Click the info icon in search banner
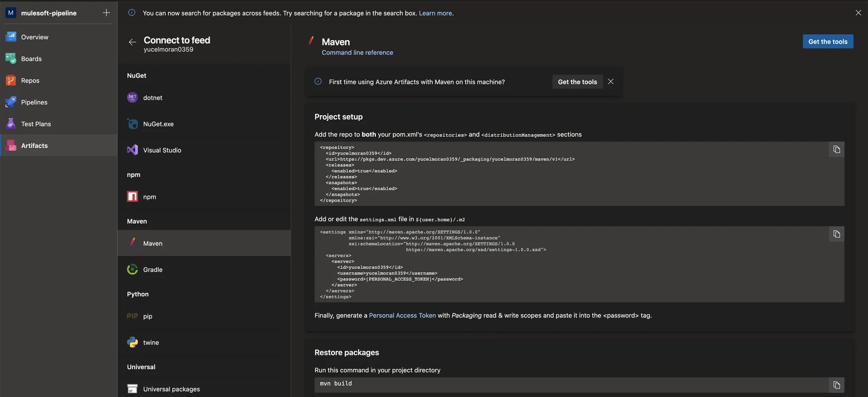Viewport: 868px width, 397px height. coord(132,13)
